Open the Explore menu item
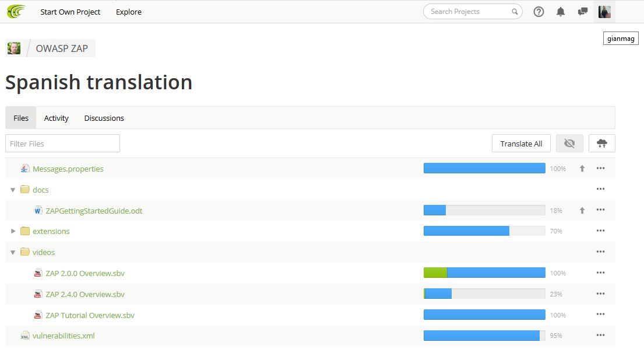This screenshot has width=644, height=356. coord(129,12)
